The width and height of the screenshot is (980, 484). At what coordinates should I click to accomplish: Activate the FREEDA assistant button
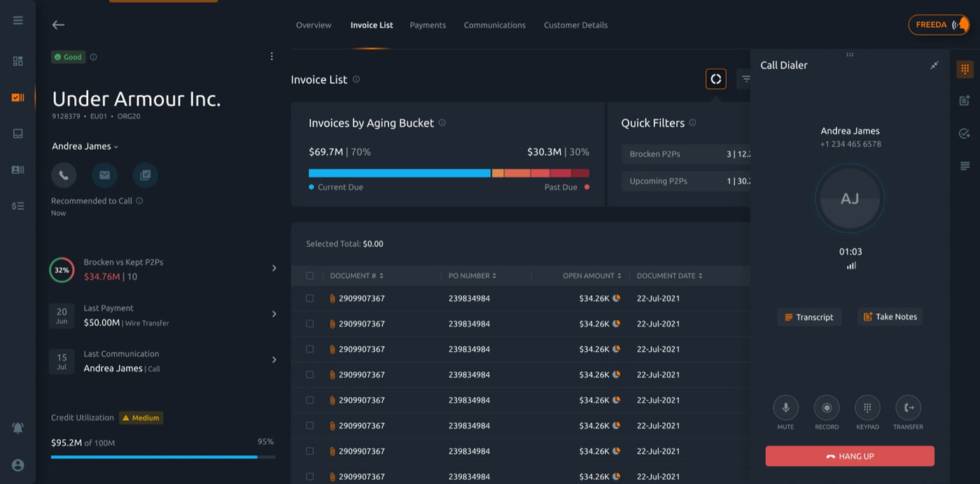click(939, 25)
